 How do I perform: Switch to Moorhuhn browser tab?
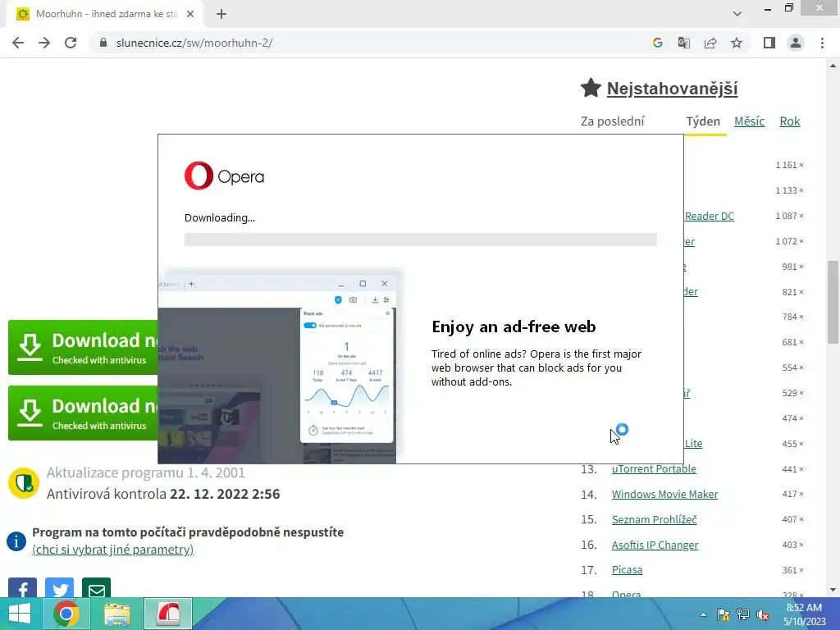106,14
